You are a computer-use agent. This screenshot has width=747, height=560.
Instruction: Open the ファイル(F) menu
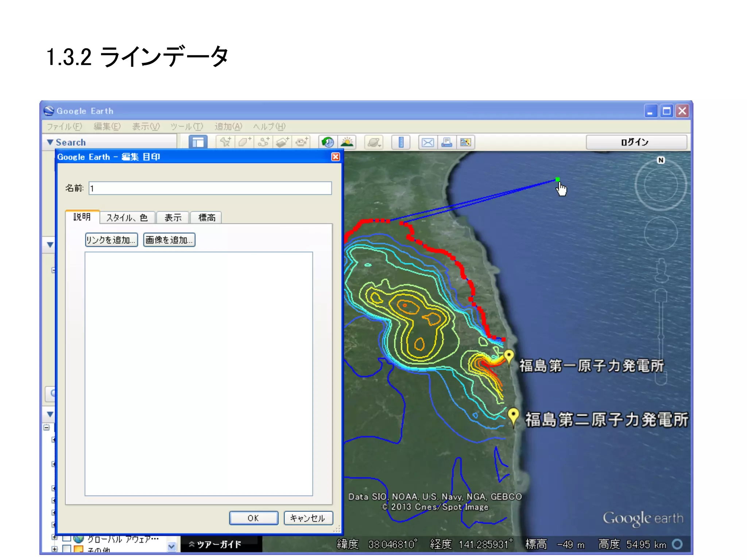click(x=65, y=127)
